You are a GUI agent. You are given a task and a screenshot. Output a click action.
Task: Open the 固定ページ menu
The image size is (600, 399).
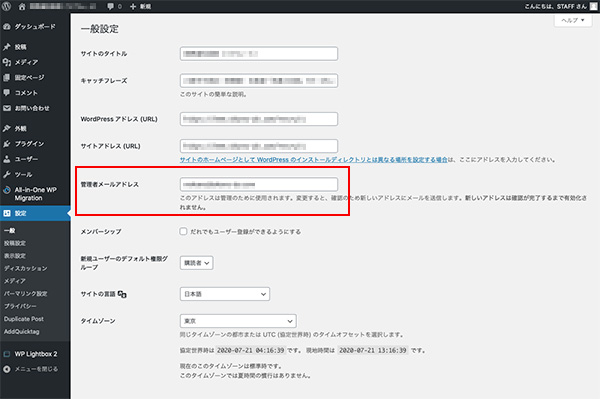29,78
